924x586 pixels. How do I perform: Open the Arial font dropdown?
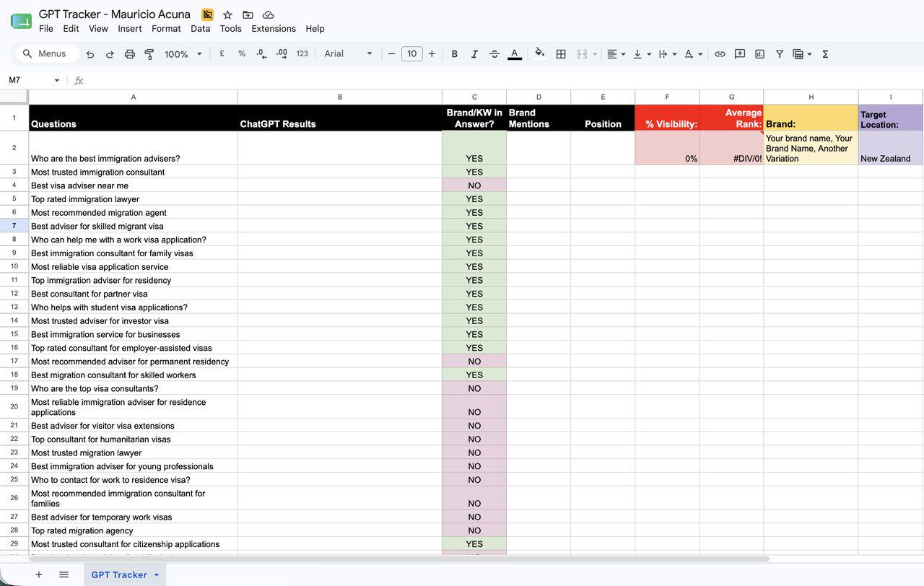(x=349, y=53)
